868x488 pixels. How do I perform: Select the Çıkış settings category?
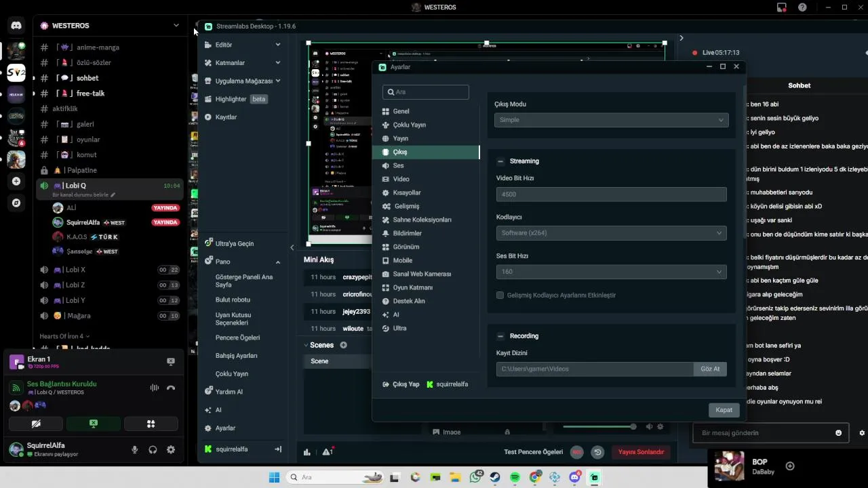(x=426, y=152)
